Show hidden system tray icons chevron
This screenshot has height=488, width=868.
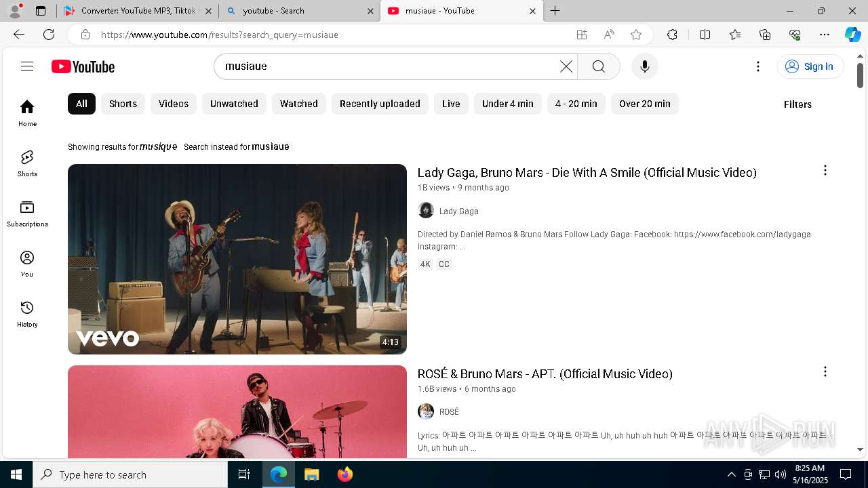(x=731, y=474)
